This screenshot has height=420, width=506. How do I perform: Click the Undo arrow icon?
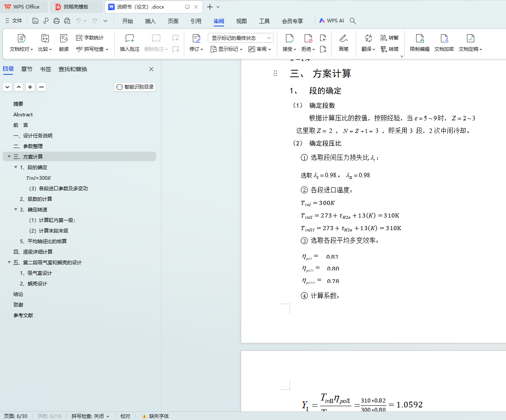[x=79, y=21]
